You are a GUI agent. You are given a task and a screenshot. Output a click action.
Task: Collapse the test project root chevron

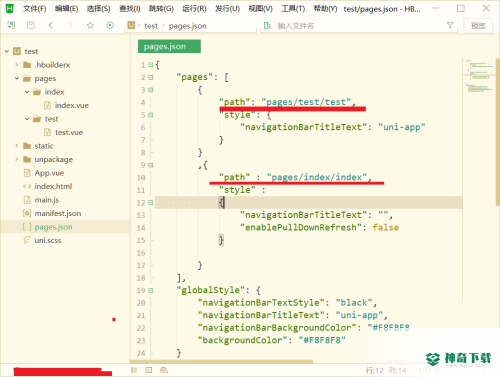7,51
